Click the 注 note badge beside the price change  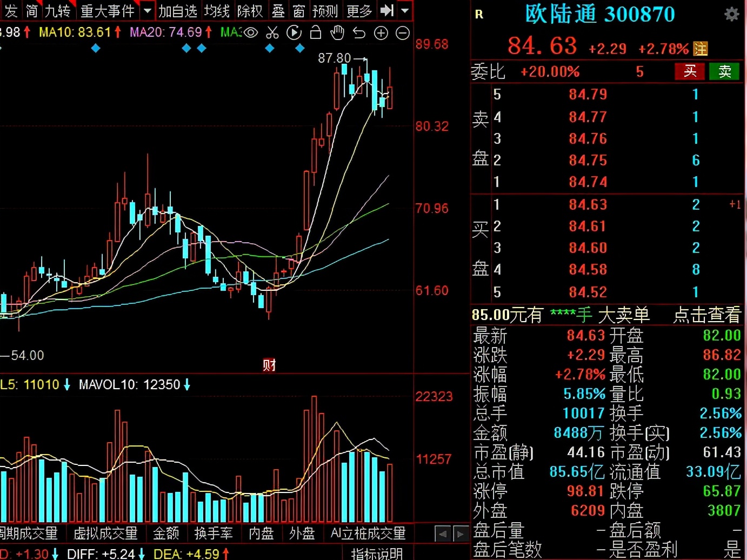(x=701, y=49)
